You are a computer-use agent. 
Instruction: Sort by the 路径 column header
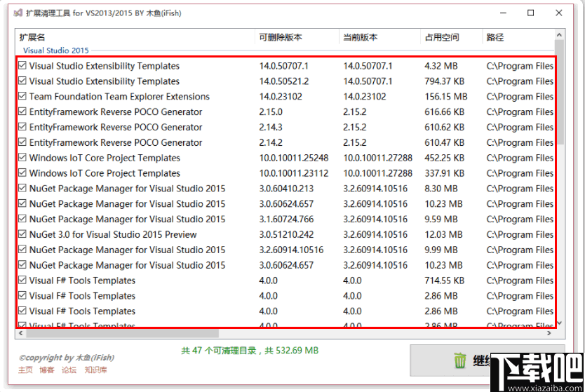tap(518, 37)
